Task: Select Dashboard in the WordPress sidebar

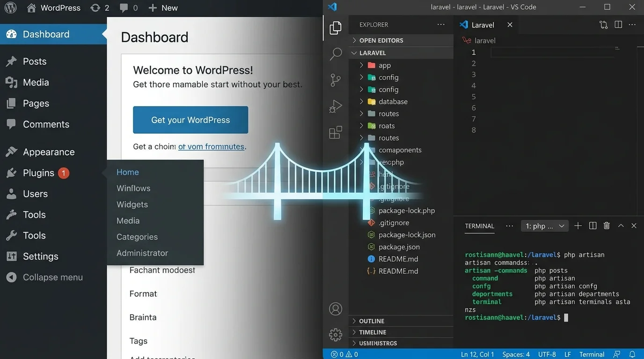Action: [x=53, y=34]
